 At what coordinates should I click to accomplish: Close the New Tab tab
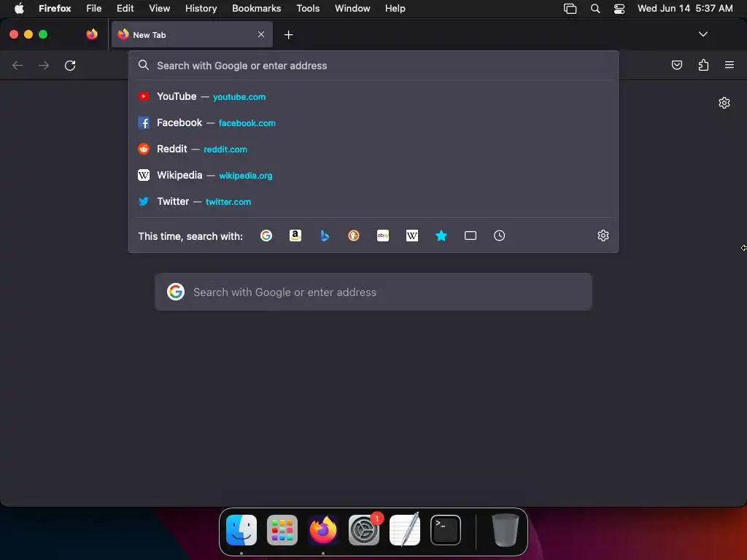coord(261,34)
